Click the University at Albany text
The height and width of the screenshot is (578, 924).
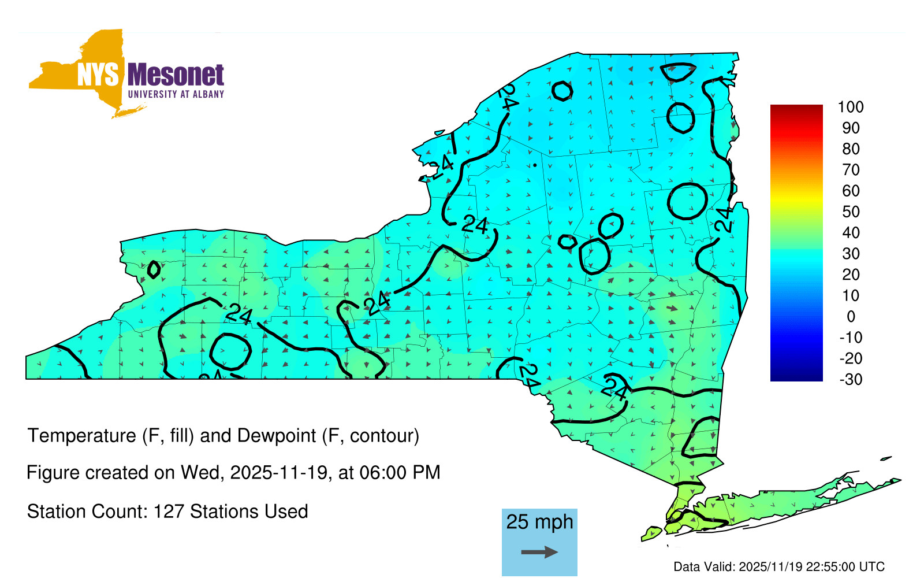tap(176, 94)
